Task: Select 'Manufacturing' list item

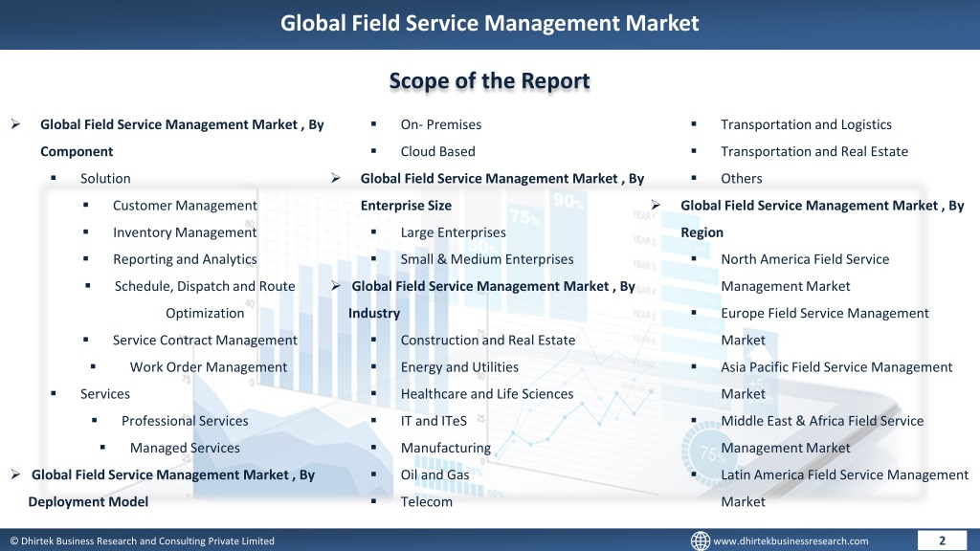Action: point(446,448)
